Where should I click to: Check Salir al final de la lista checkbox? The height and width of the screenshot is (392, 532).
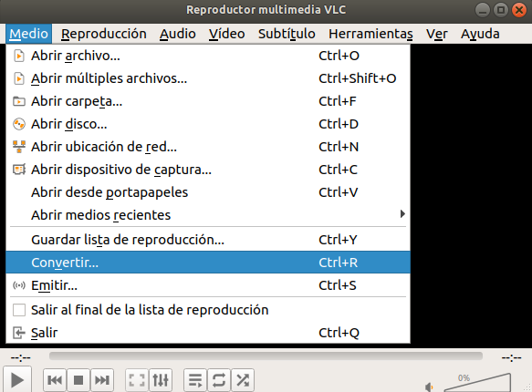point(19,310)
